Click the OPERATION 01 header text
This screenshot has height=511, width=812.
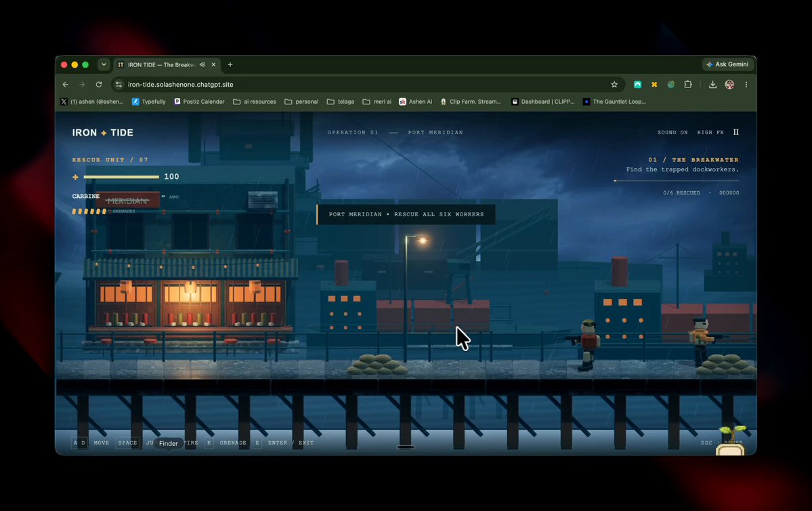[353, 133]
